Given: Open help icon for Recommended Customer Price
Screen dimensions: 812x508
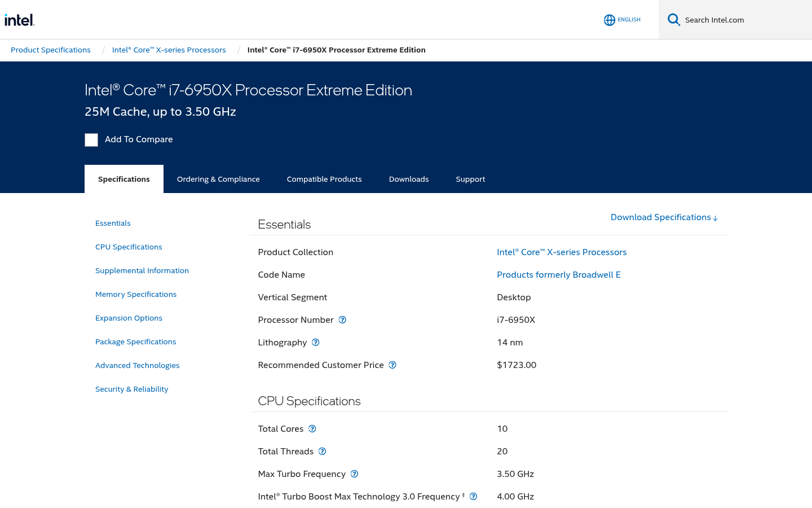Looking at the screenshot, I should [392, 365].
